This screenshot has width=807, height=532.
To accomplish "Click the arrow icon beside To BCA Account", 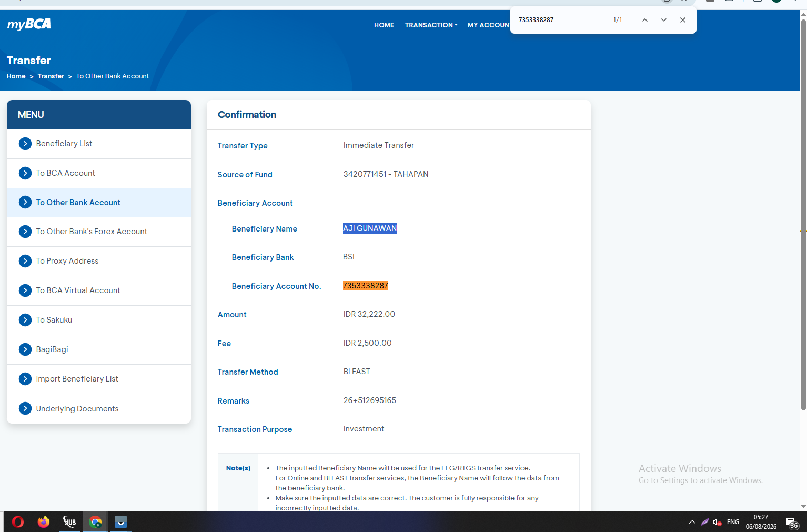I will pyautogui.click(x=25, y=173).
